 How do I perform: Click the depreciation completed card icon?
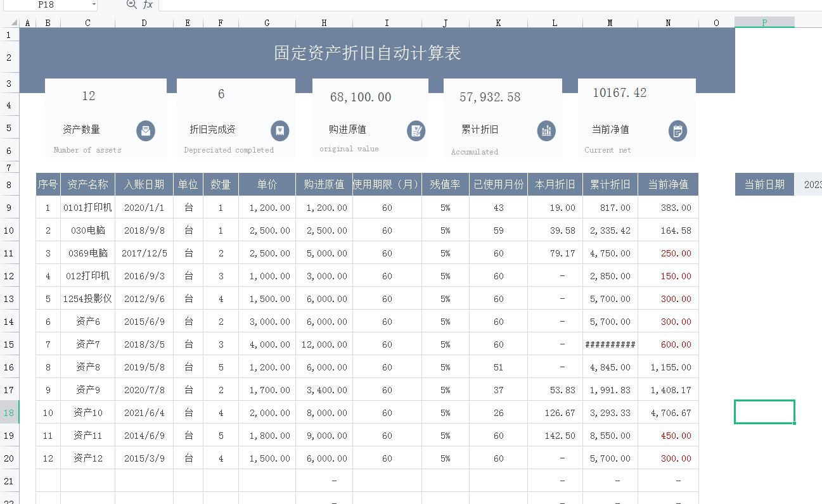coord(280,131)
